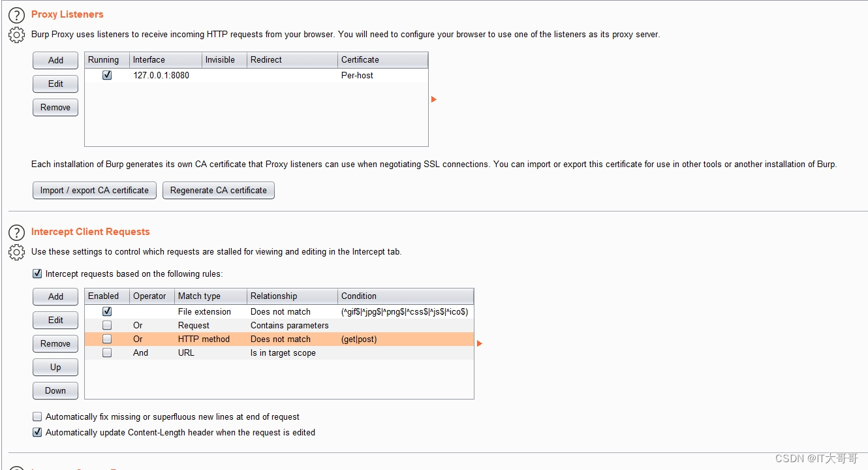Select the Request match type cell
Screen dimensions: 868x470
(211, 325)
